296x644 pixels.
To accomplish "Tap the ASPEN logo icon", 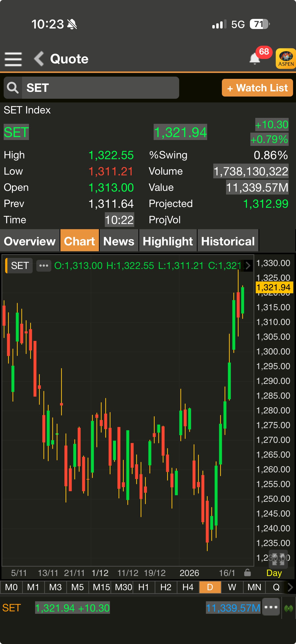I will tap(286, 59).
